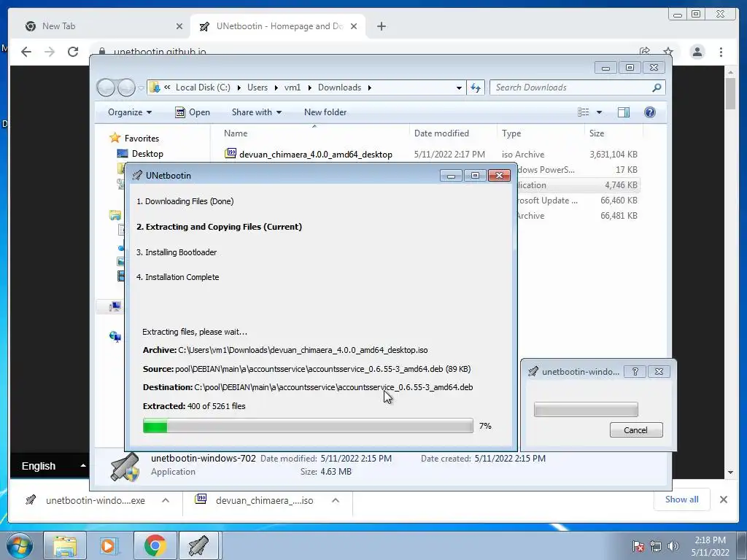This screenshot has height=560, width=747.
Task: Click Users in the breadcrumb path
Action: (x=258, y=87)
